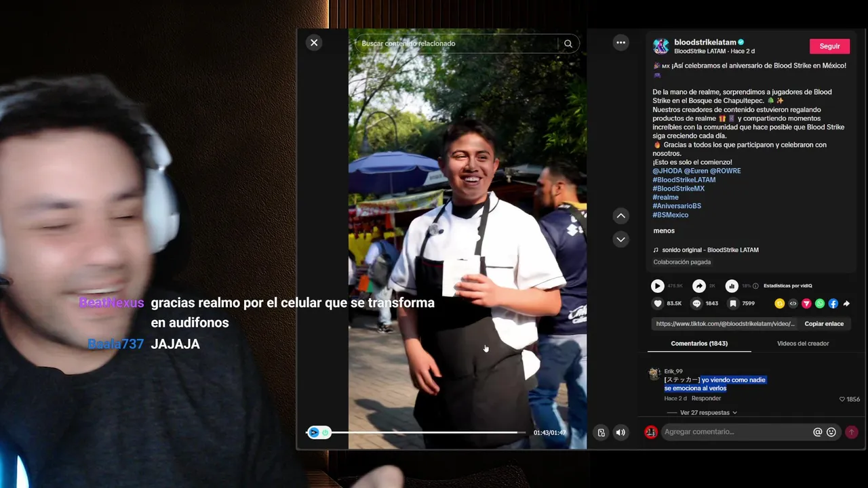Copy video link with Copiar enlace
This screenshot has height=488, width=868.
point(824,324)
